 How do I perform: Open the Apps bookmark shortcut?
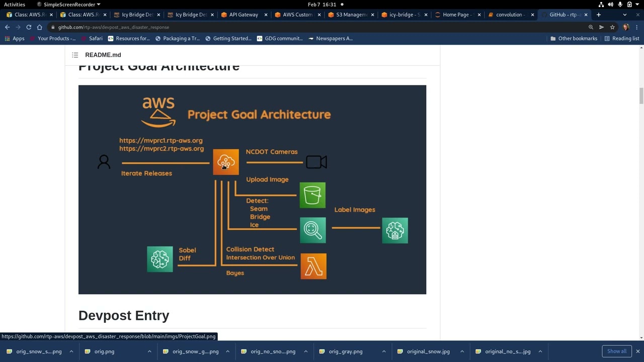[14, 38]
